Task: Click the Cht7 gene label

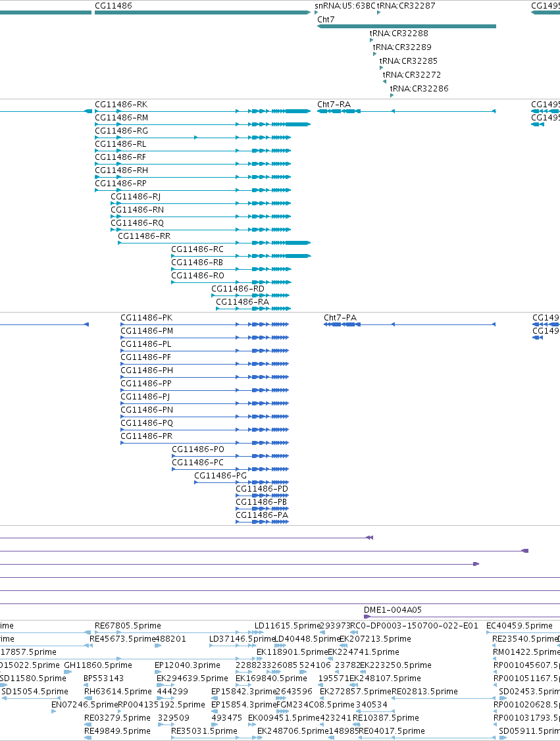Action: [x=326, y=19]
